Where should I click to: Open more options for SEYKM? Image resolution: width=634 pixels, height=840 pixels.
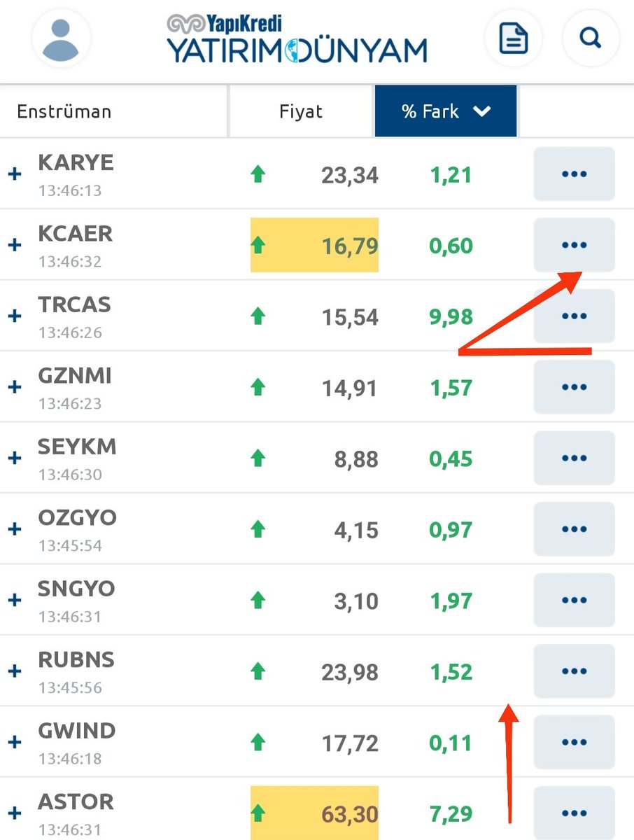[574, 458]
